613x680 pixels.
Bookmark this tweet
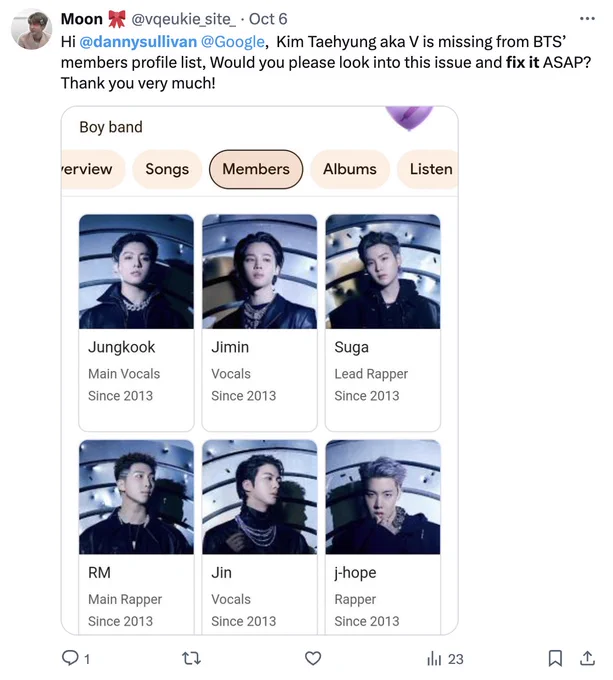coord(555,658)
